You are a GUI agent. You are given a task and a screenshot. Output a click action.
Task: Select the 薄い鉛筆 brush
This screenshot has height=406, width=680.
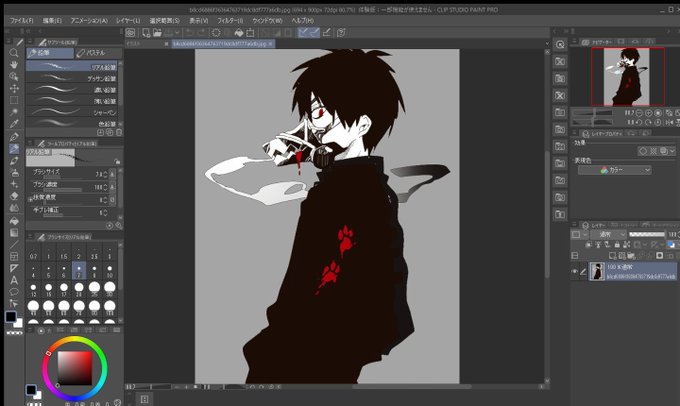point(72,101)
